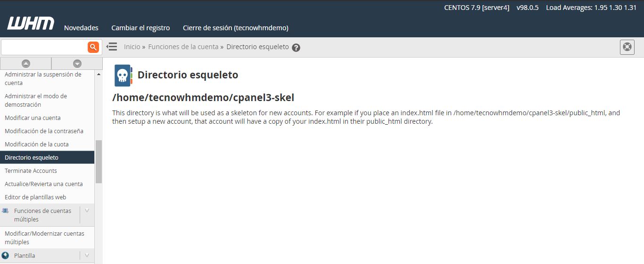Collapse the sidebar navigation menu icon
The width and height of the screenshot is (644, 264).
tap(112, 47)
